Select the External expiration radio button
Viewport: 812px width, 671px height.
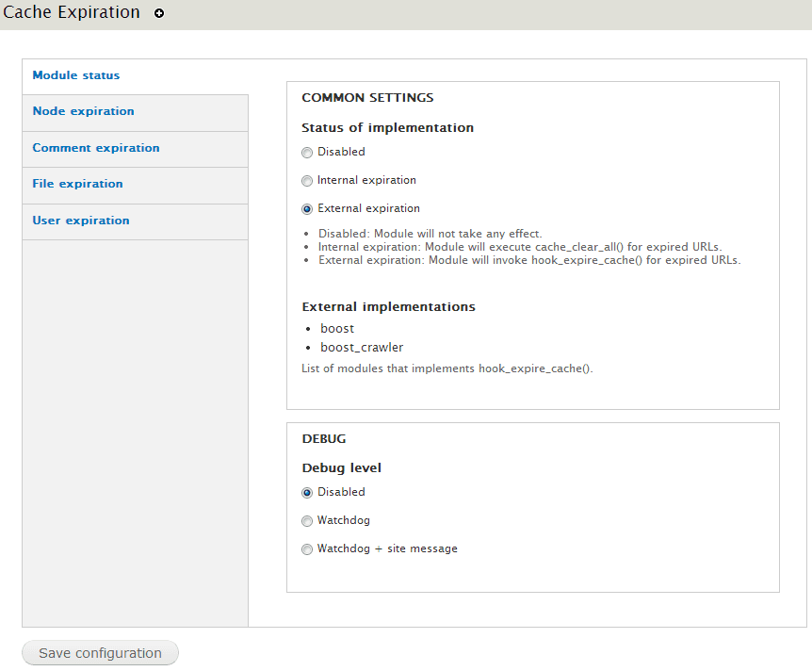[307, 209]
